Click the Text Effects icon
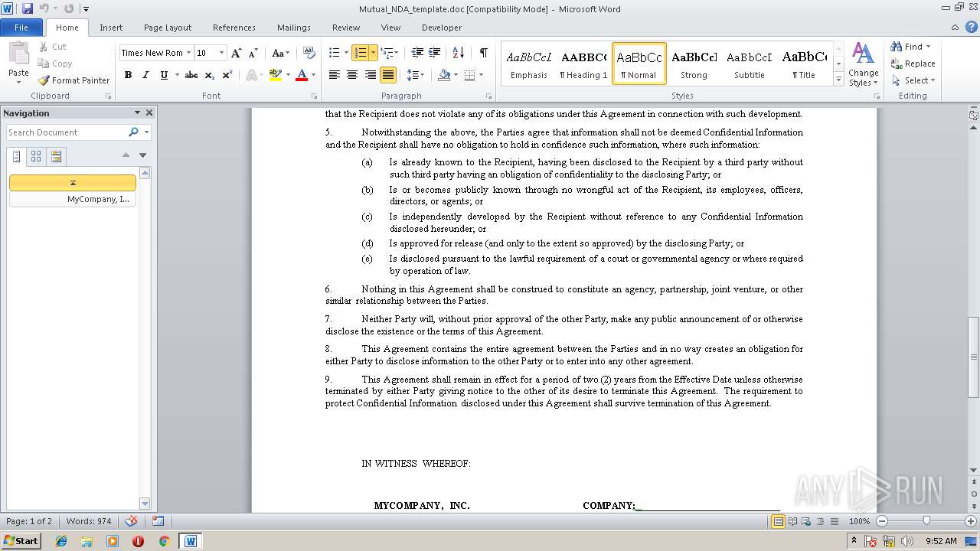Viewport: 980px width, 551px height. (x=251, y=75)
